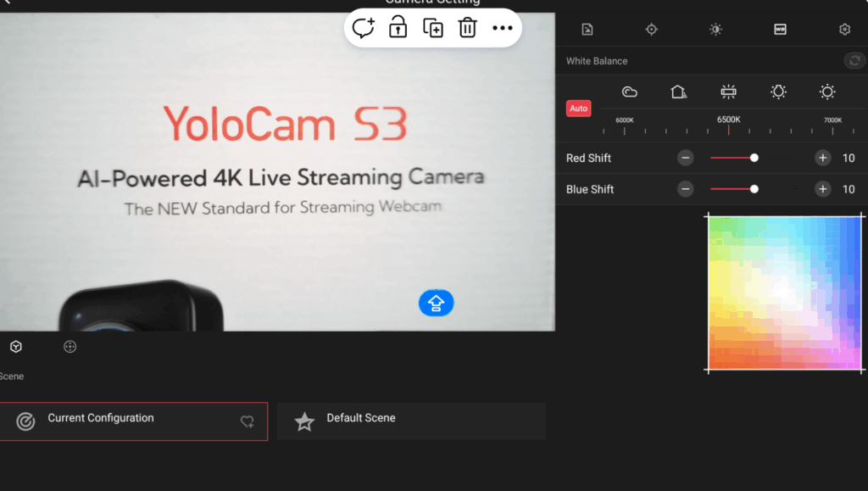Select the fluorescent light white balance preset
The image size is (868, 491).
[x=728, y=92]
